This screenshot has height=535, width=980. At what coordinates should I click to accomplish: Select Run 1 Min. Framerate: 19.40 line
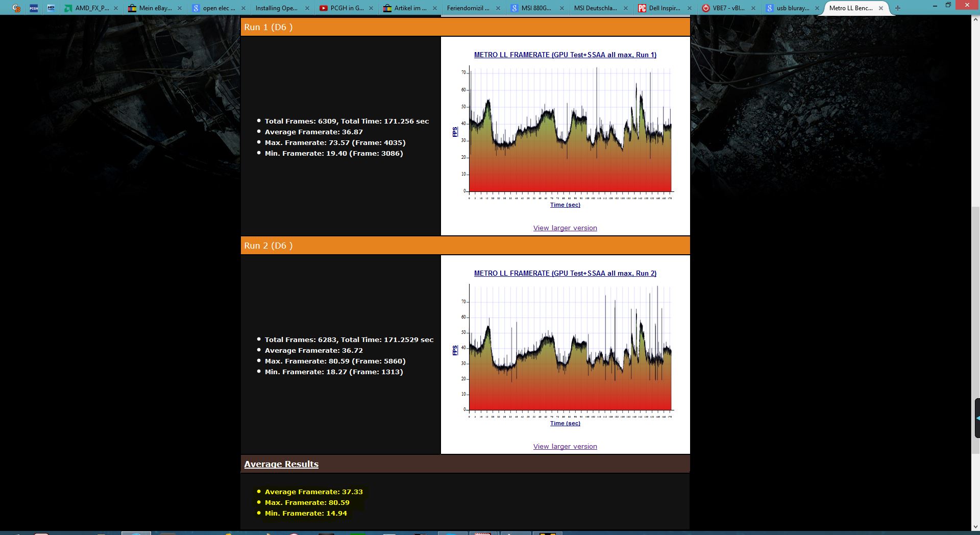point(334,153)
